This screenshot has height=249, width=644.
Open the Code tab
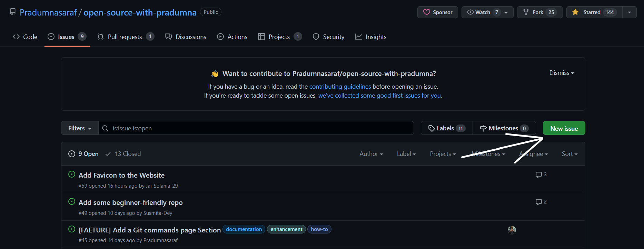tap(25, 37)
